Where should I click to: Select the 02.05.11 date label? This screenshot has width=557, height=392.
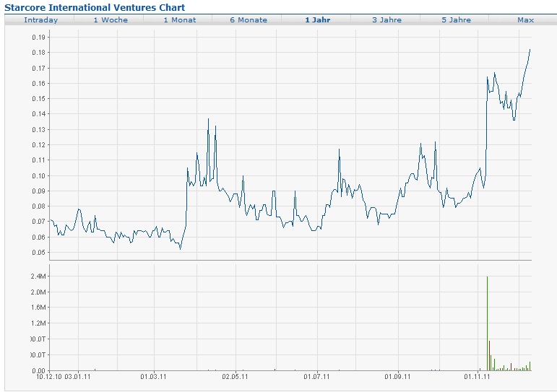pyautogui.click(x=236, y=376)
